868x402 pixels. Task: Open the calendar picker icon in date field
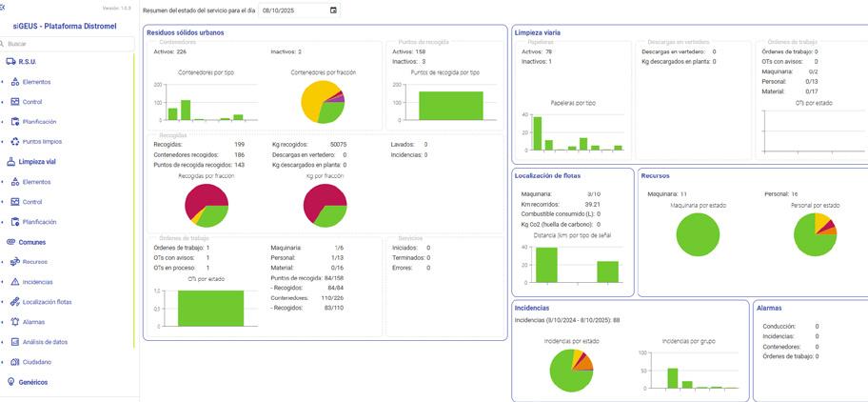(x=333, y=10)
